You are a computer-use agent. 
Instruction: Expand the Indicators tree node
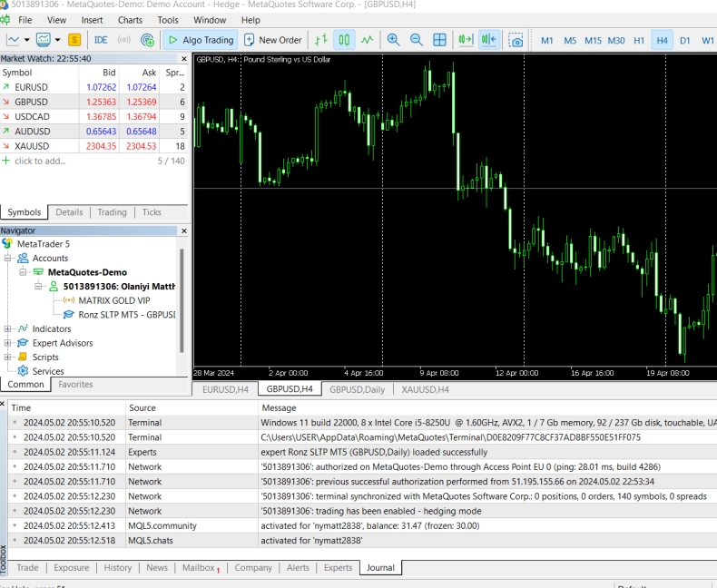click(x=8, y=328)
